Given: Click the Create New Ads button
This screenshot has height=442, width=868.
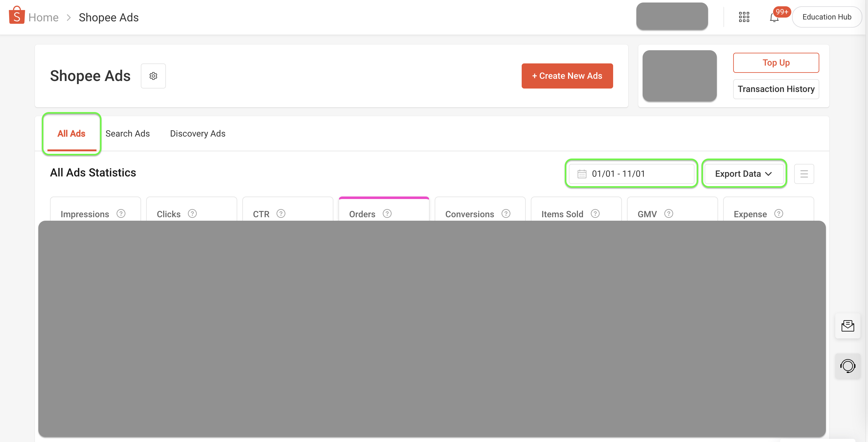Looking at the screenshot, I should pyautogui.click(x=567, y=76).
